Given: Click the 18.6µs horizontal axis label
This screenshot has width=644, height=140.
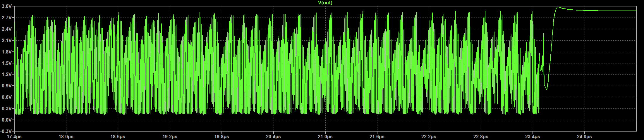Looking at the screenshot, I should pyautogui.click(x=118, y=136).
